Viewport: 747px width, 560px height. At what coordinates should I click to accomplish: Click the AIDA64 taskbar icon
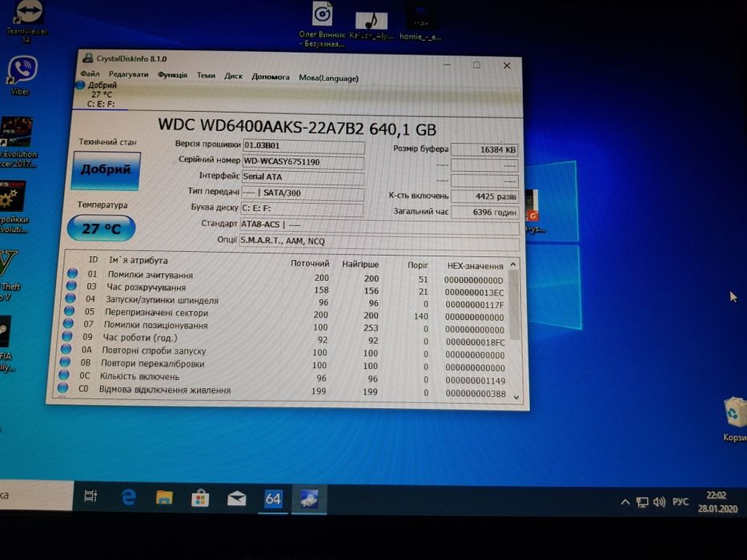click(x=273, y=499)
